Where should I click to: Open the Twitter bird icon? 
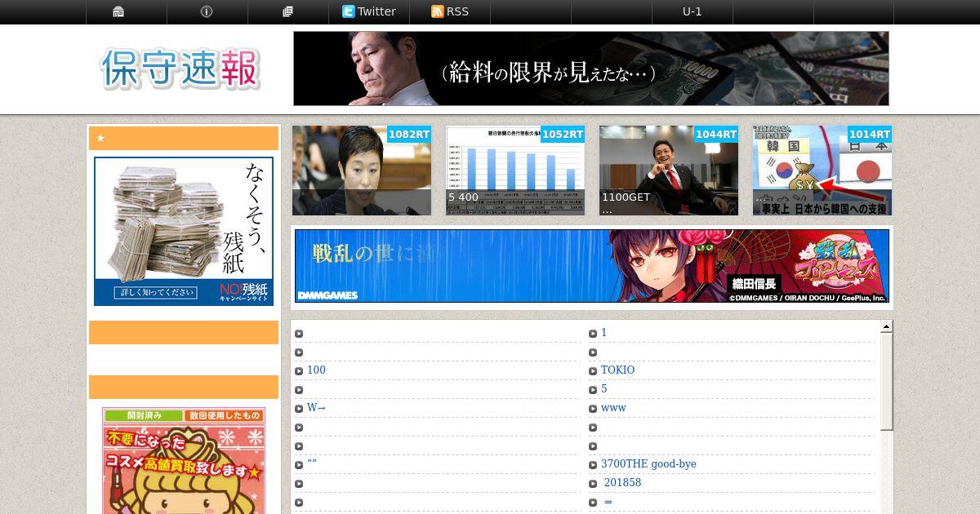[349, 11]
